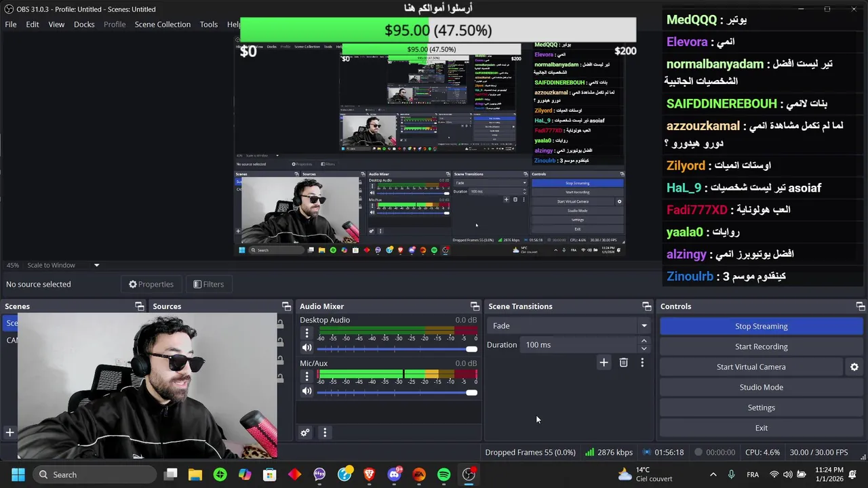Pop out the Scenes dock
This screenshot has width=868, height=488.
[x=140, y=306]
